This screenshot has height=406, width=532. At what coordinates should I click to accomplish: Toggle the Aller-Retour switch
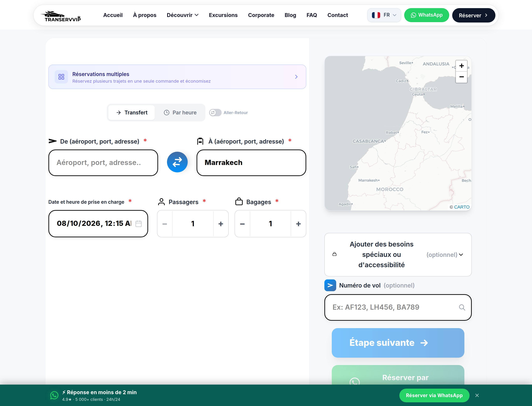click(x=215, y=113)
